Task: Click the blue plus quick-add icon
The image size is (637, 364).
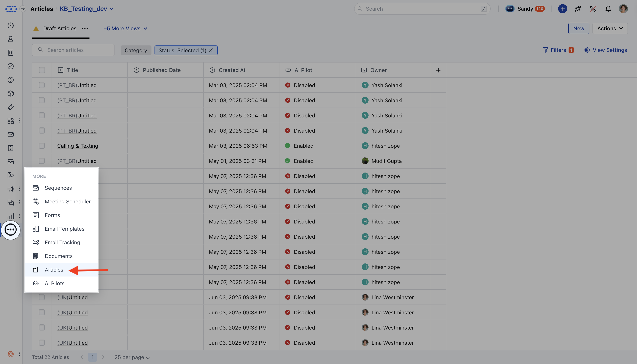Action: 562,9
